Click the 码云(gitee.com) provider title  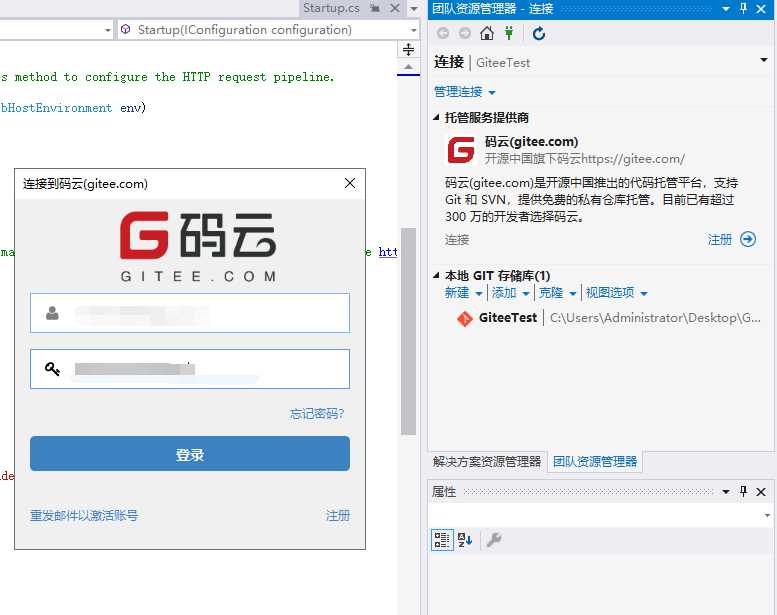pos(531,142)
